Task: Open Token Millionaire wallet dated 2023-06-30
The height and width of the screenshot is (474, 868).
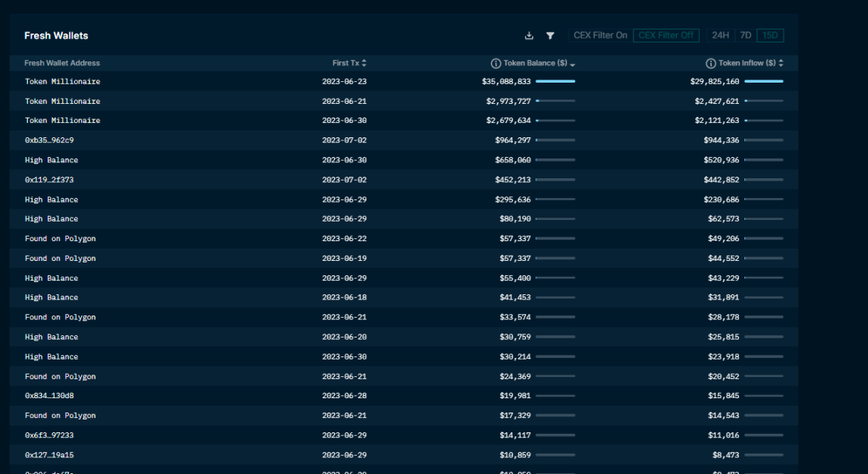Action: tap(63, 120)
